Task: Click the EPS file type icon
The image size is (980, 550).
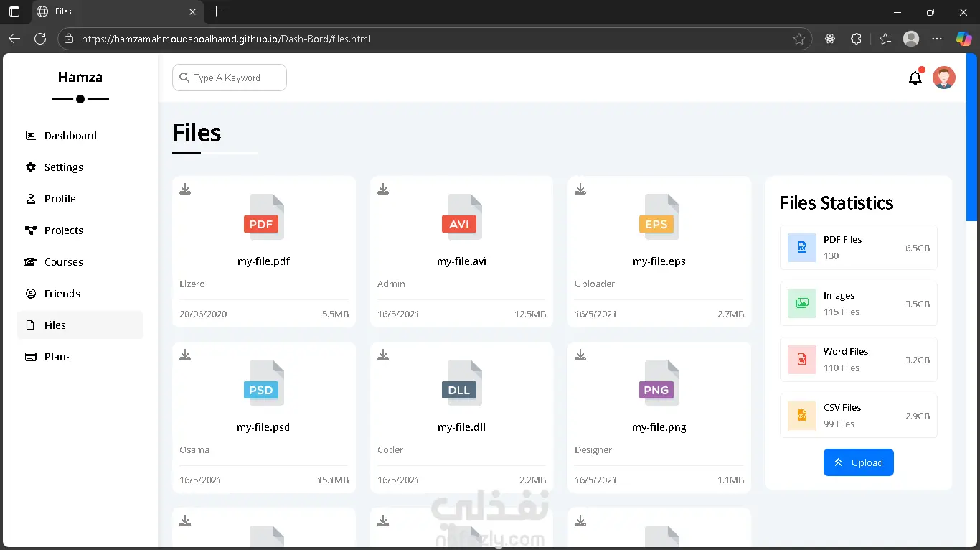Action: point(659,217)
